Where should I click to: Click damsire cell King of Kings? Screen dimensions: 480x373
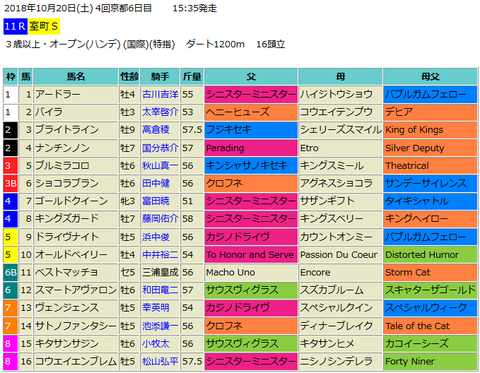430,130
